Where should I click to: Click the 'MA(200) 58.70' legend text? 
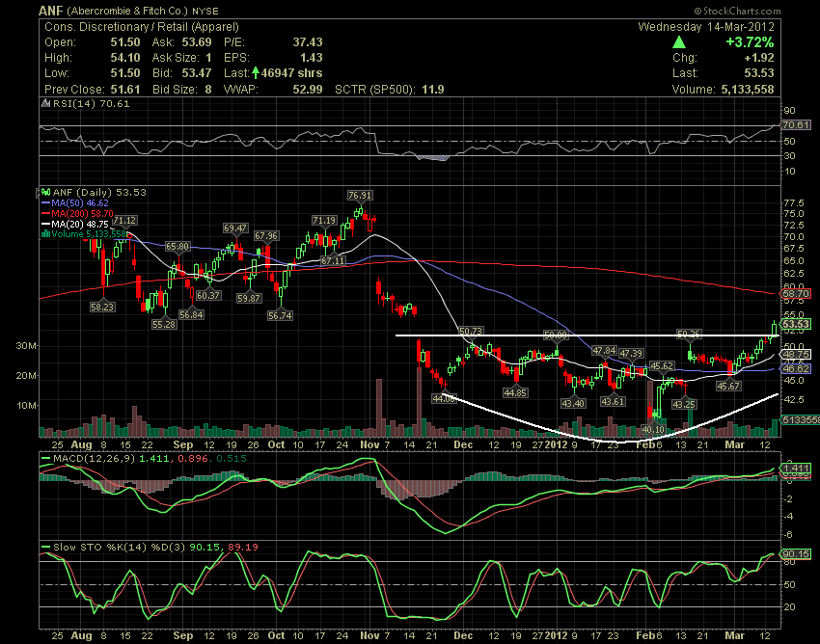82,213
